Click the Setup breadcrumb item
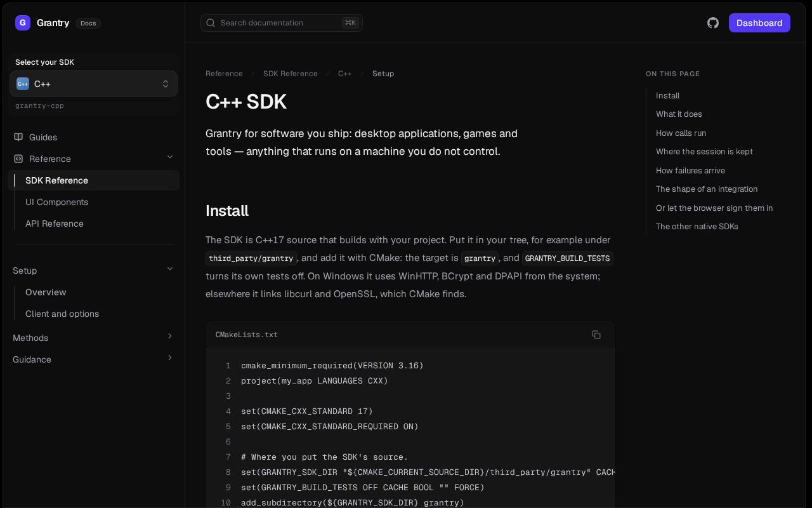 pos(383,74)
